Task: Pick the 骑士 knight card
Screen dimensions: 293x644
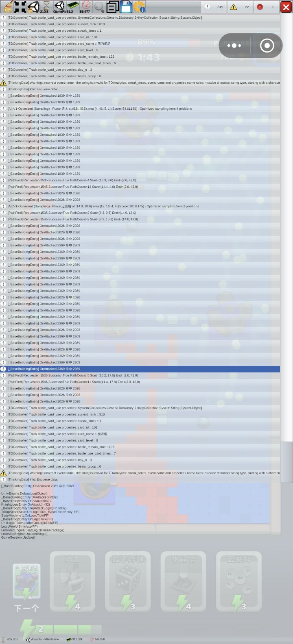Action: (x=72, y=581)
